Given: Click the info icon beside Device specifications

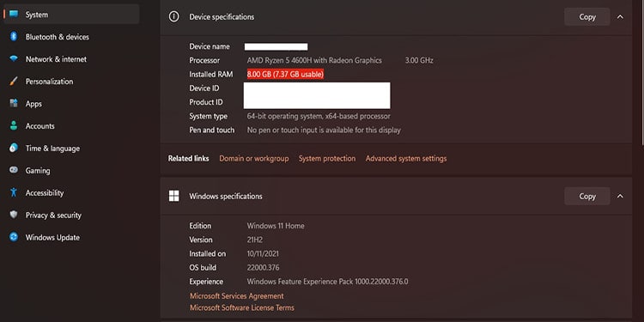Looking at the screenshot, I should click(174, 17).
